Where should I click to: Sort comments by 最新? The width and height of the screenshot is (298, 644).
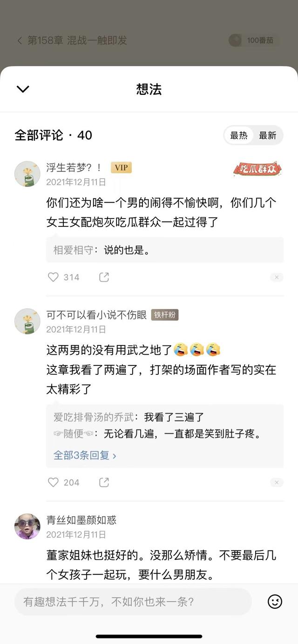[x=267, y=135]
